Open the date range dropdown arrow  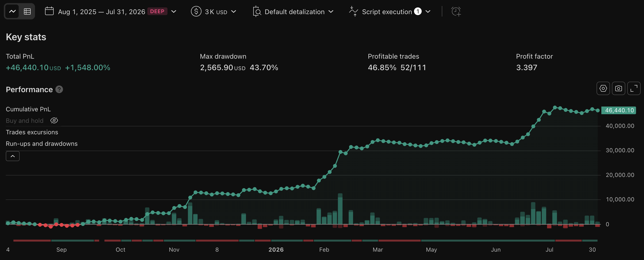[x=174, y=11]
